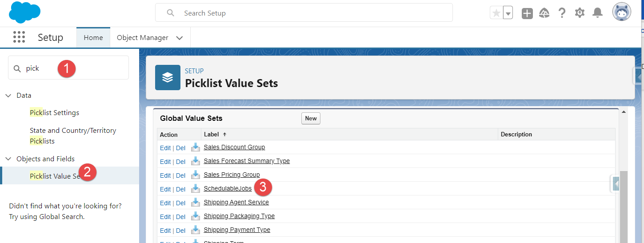Click the favorites star icon
The width and height of the screenshot is (644, 243).
(496, 13)
